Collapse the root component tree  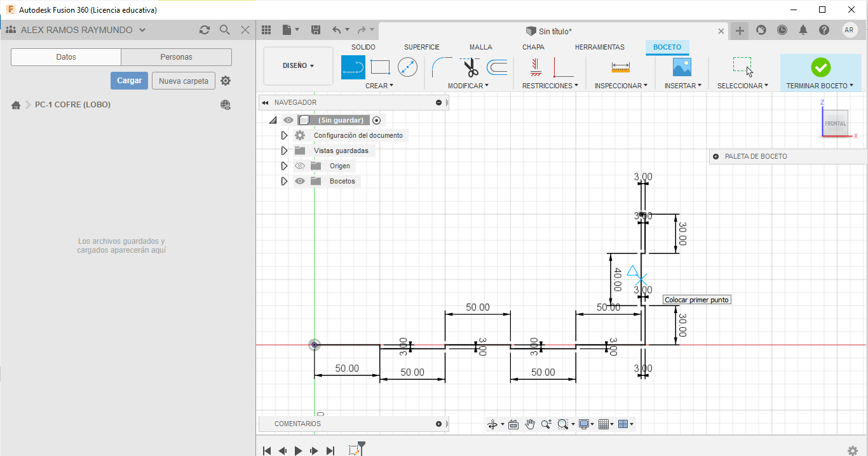(x=273, y=120)
